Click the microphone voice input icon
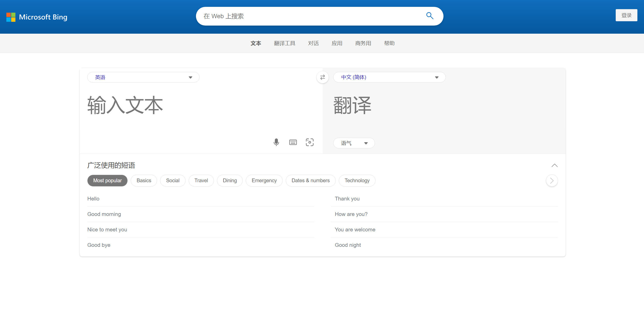The image size is (644, 322). coord(276,142)
